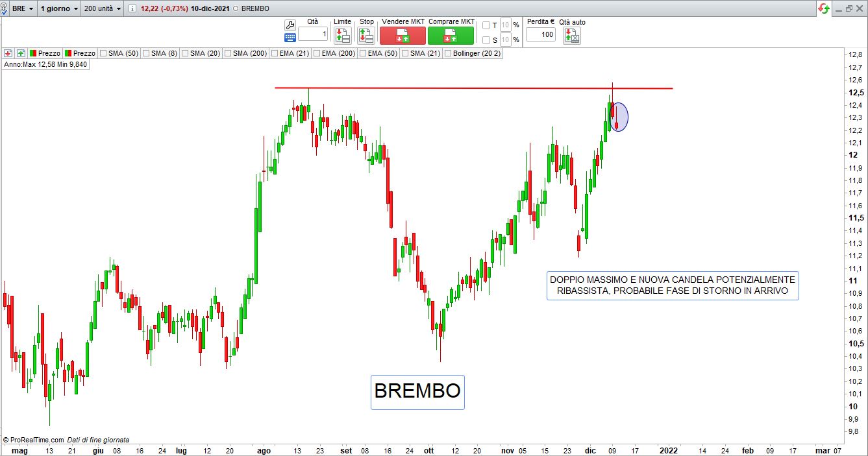
Task: Enable the SMA (21) checkbox
Action: point(405,53)
